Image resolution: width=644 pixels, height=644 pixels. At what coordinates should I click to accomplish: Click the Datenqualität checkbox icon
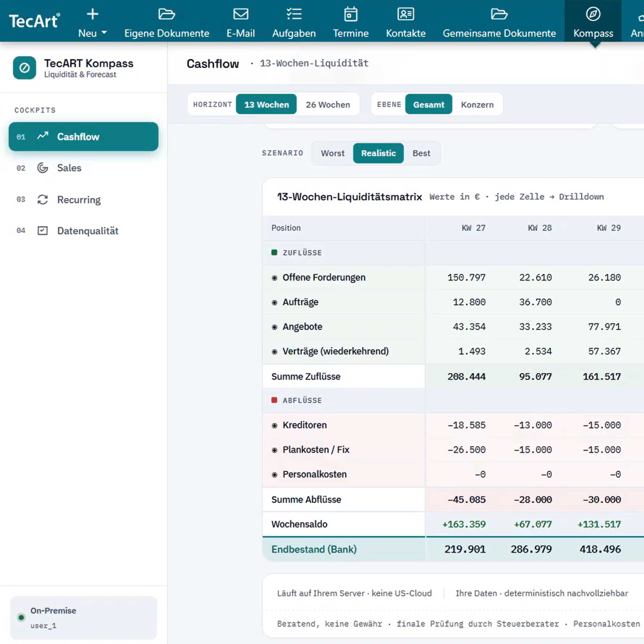pyautogui.click(x=43, y=231)
